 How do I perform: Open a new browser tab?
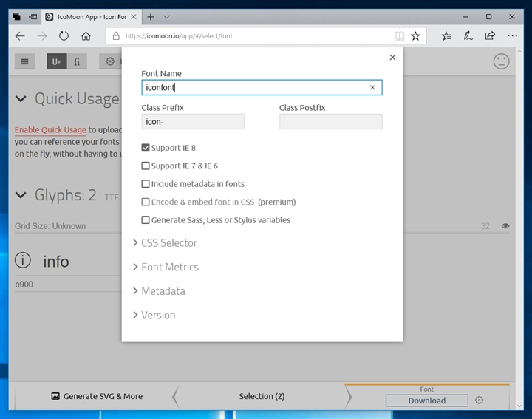coord(150,16)
